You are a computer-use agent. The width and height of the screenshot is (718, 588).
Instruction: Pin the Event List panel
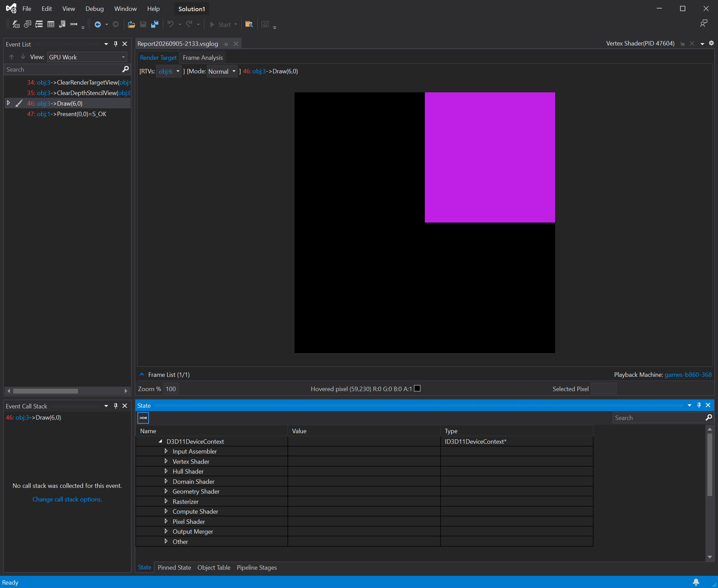click(x=116, y=44)
